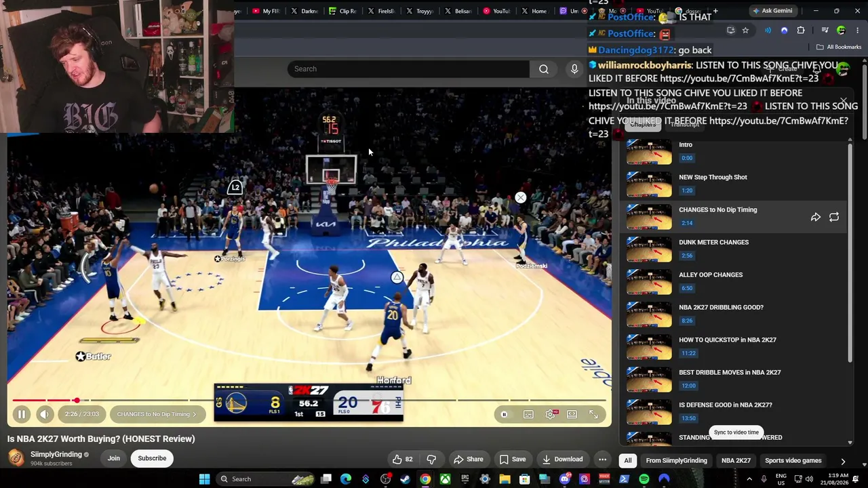868x488 pixels.
Task: Open the All Bookmarks folder
Action: (839, 47)
